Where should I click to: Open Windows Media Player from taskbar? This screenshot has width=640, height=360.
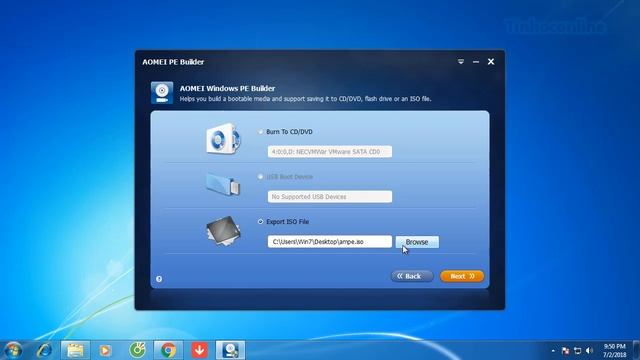[x=105, y=350]
